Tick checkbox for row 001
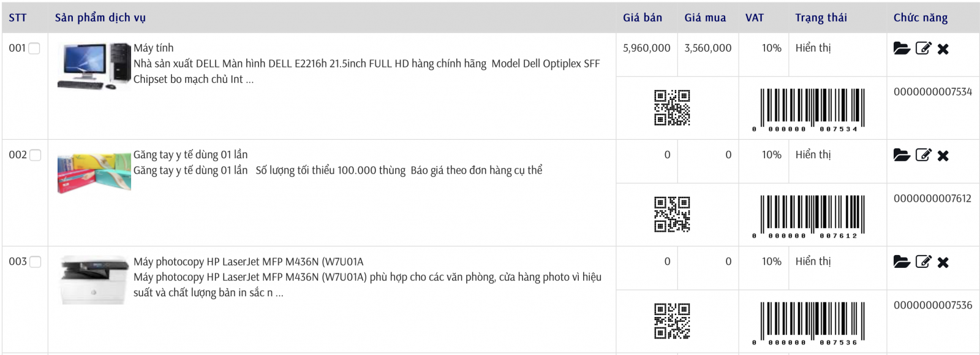Viewport: 980px width, 355px height. coord(34,48)
